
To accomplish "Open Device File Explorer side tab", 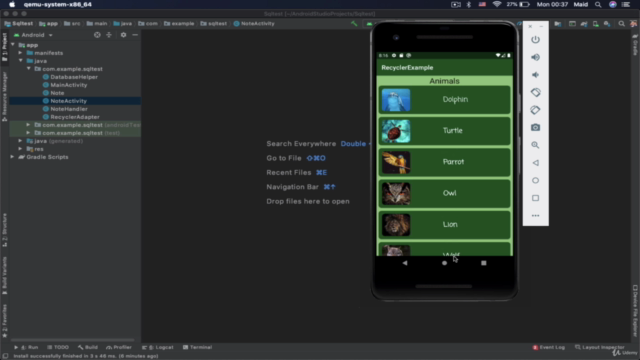I will point(635,311).
